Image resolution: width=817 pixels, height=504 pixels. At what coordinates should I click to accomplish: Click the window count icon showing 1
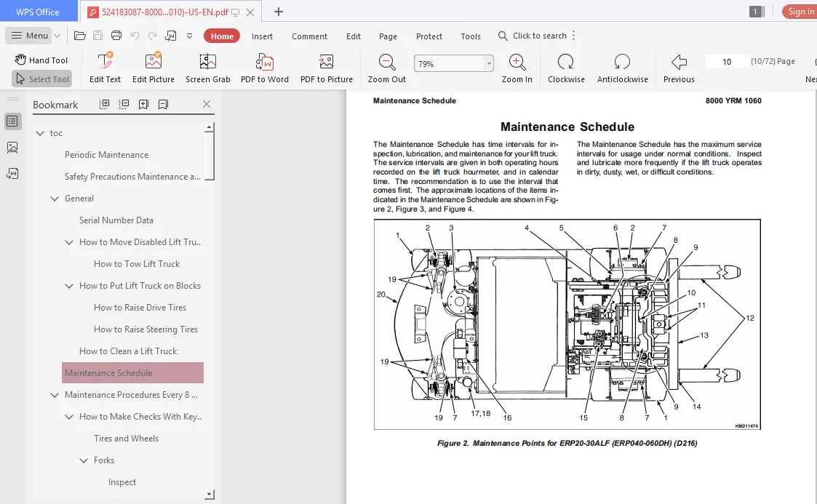pos(757,12)
